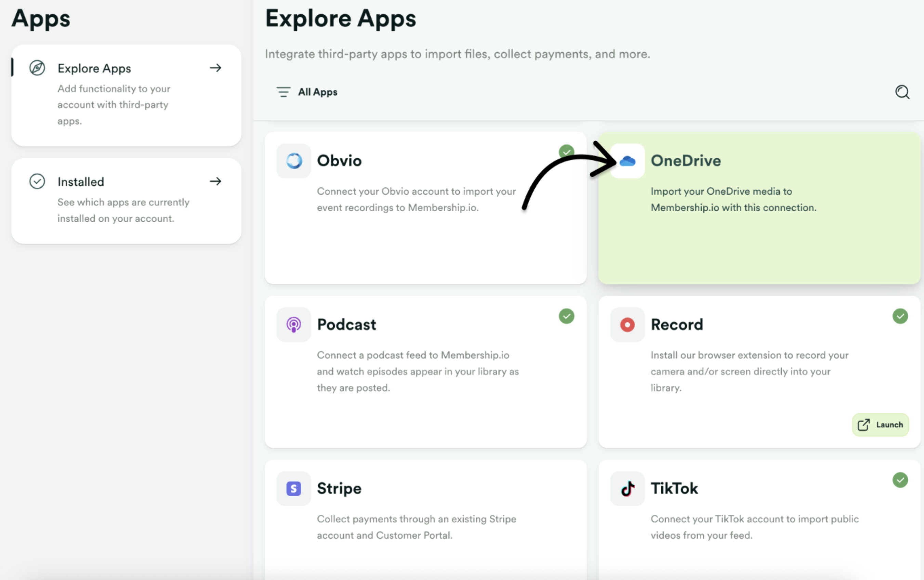
Task: Click Podcast installed green checkmark
Action: pyautogui.click(x=567, y=316)
